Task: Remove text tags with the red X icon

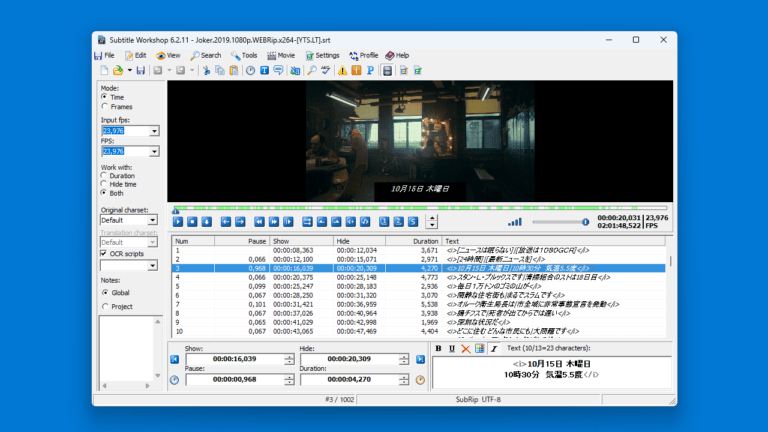Action: 466,349
